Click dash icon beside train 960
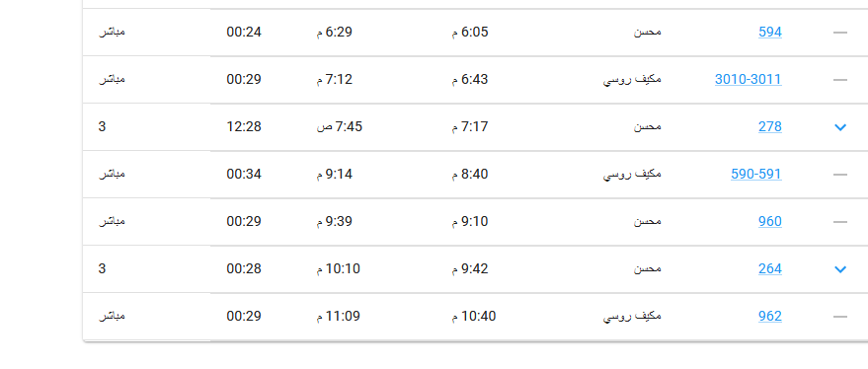The width and height of the screenshot is (868, 369). pyautogui.click(x=839, y=222)
